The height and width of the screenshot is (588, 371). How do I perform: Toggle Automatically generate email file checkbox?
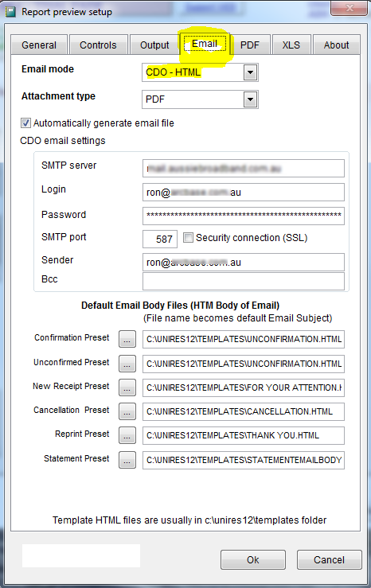coord(25,123)
